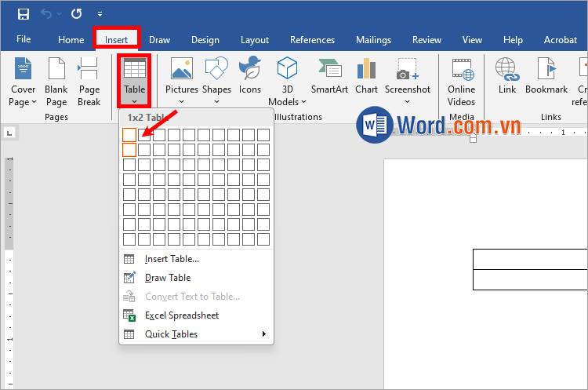588x390 pixels.
Task: Switch to the Design tab
Action: [x=205, y=40]
